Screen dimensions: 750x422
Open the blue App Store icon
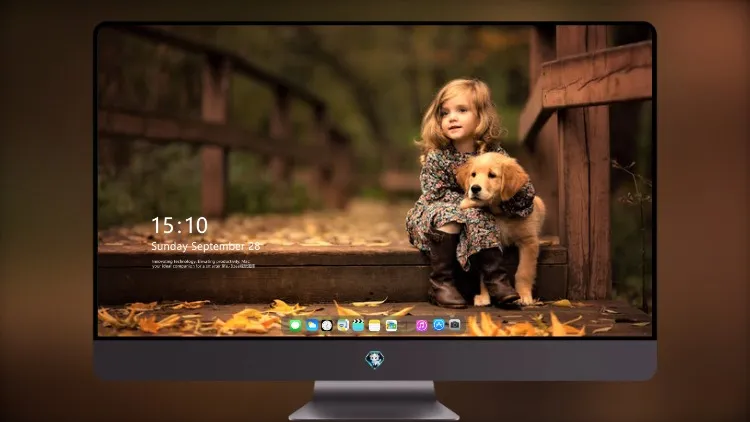click(x=438, y=325)
